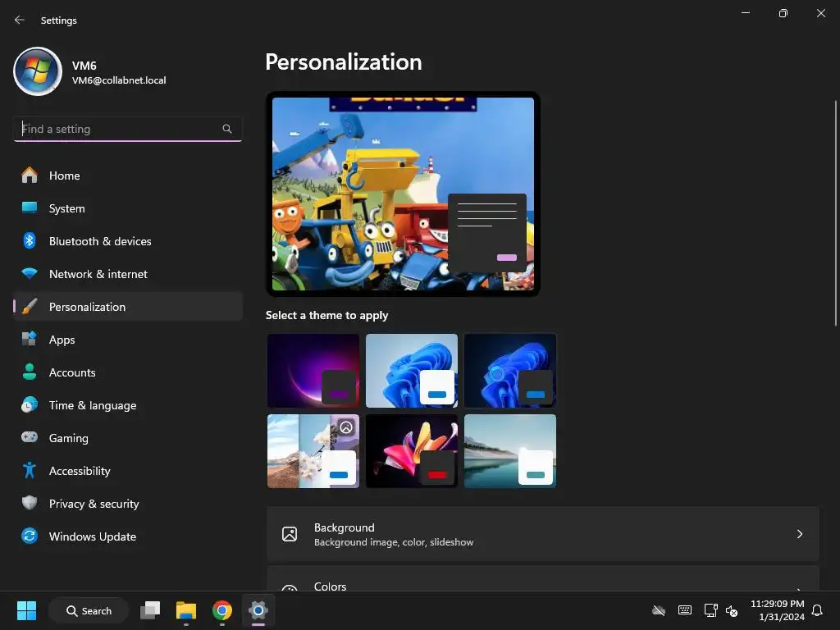The height and width of the screenshot is (630, 840).
Task: Click the Time & language clock icon in the sidebar
Action: tap(30, 405)
